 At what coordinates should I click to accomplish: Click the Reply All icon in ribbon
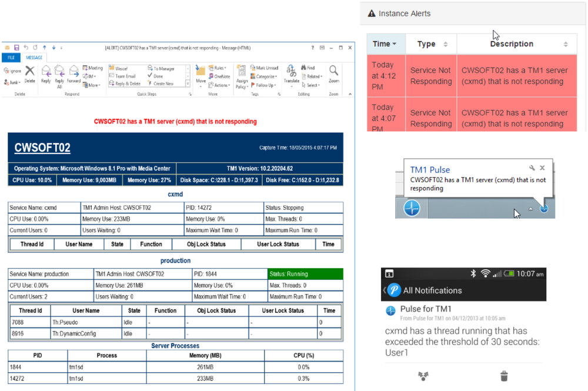[x=59, y=75]
